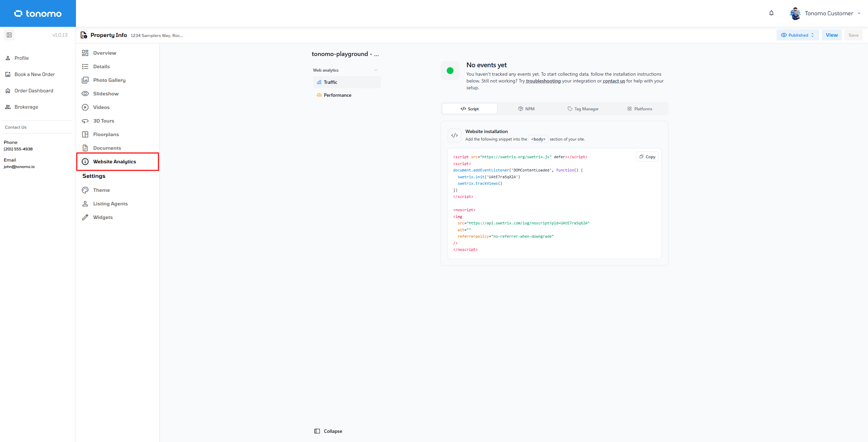Click the Floorplans layout icon
The height and width of the screenshot is (442, 868).
point(85,134)
